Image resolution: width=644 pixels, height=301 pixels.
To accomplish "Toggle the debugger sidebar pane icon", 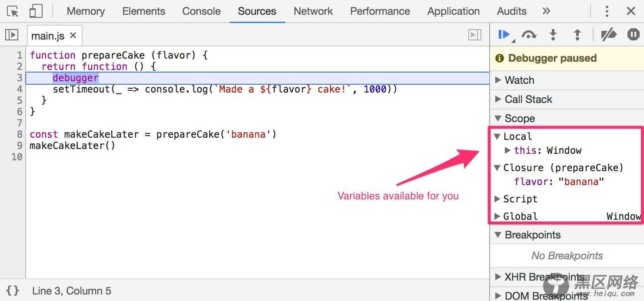I will 475,35.
